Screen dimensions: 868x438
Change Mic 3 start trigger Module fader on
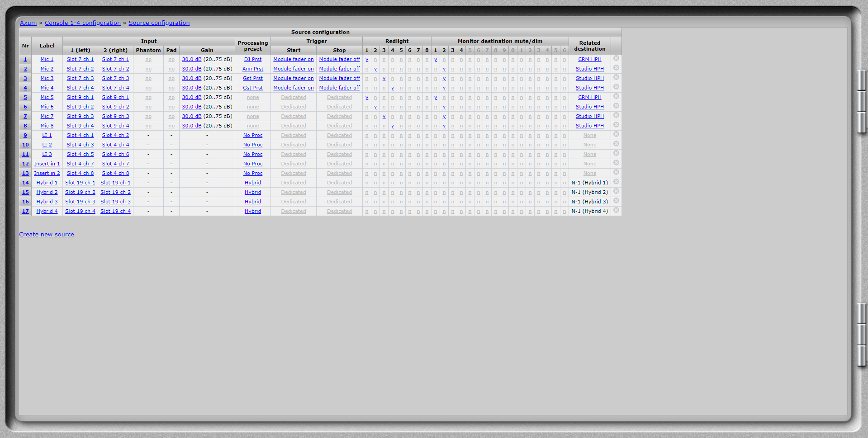coord(293,79)
